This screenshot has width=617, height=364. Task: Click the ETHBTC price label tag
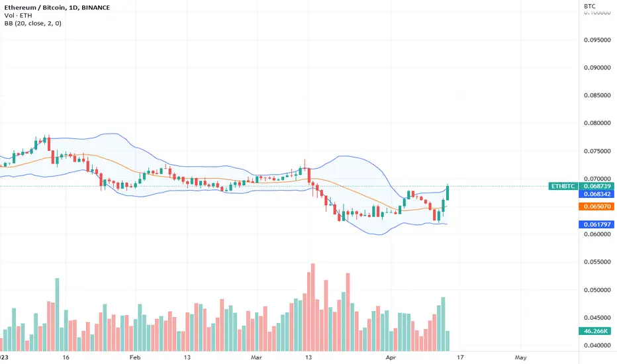pos(563,186)
